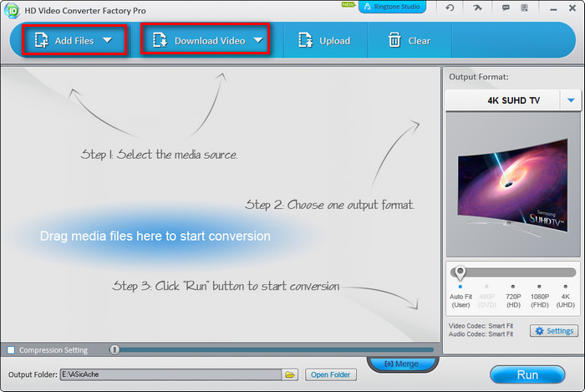Image resolution: width=585 pixels, height=392 pixels.
Task: Click the Merge button
Action: [x=401, y=364]
